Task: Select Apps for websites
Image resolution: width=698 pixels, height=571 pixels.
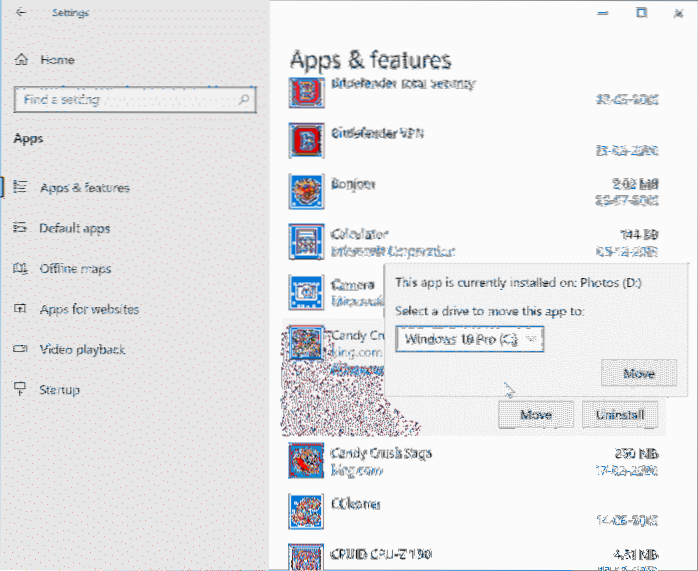Action: (89, 309)
